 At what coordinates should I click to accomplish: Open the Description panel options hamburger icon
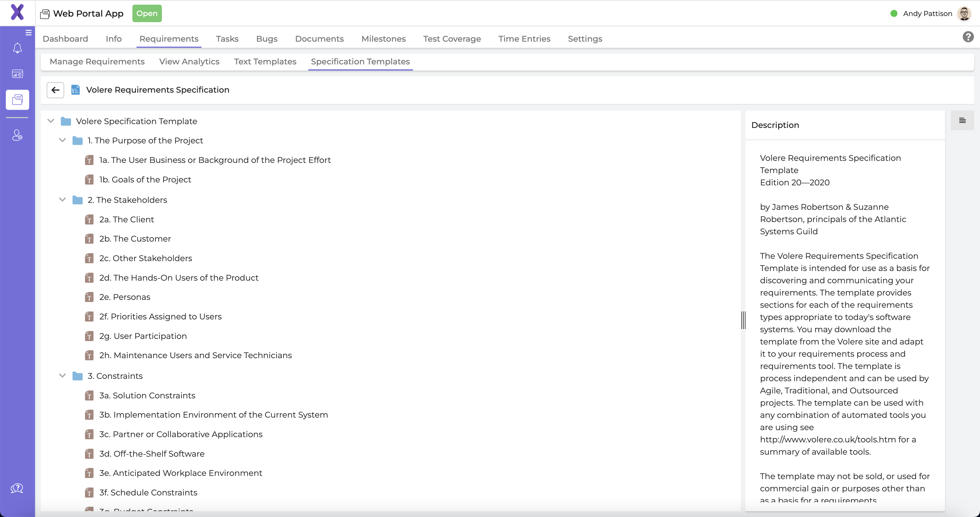click(963, 120)
